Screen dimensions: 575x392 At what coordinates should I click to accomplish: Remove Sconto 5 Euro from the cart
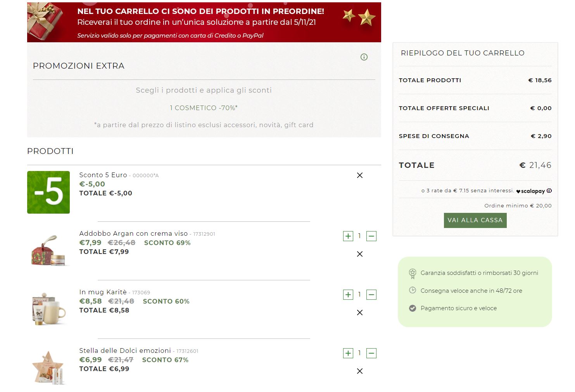click(360, 175)
